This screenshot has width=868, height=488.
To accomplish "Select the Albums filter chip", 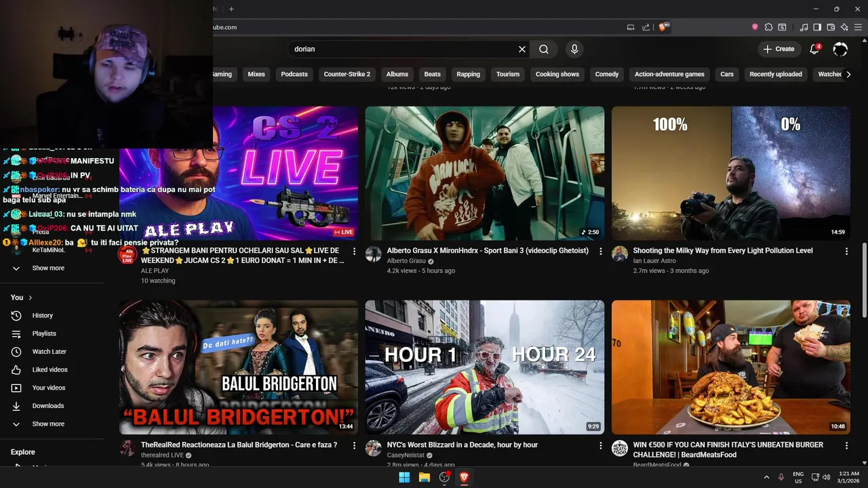I will (397, 75).
